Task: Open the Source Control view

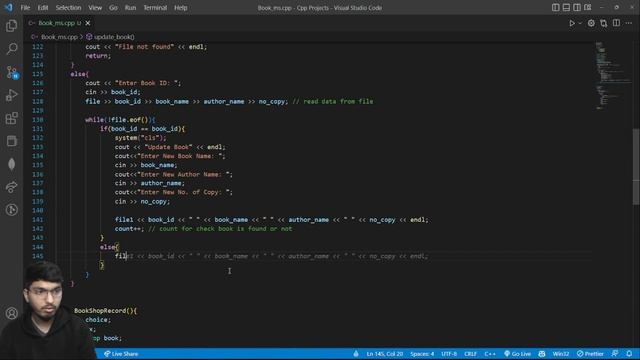Action: (11, 72)
